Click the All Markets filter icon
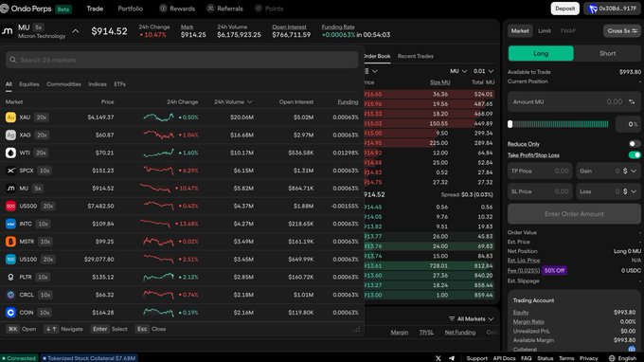 click(x=452, y=318)
